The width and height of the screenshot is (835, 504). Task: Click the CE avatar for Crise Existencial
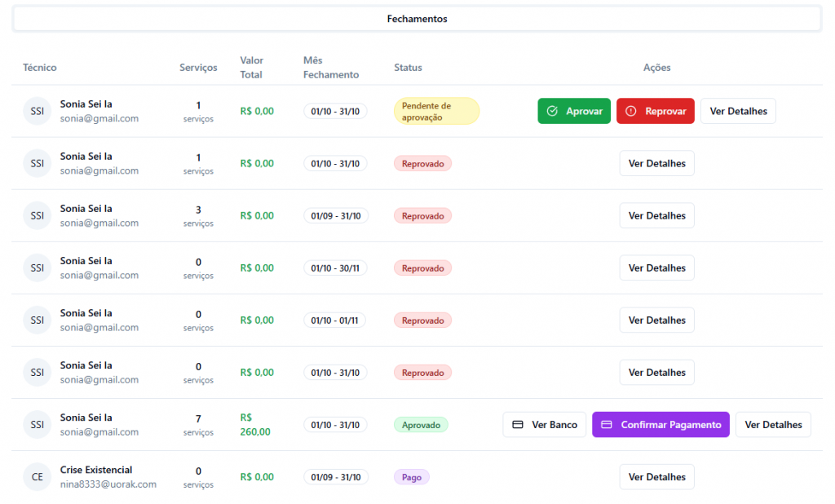coord(37,477)
